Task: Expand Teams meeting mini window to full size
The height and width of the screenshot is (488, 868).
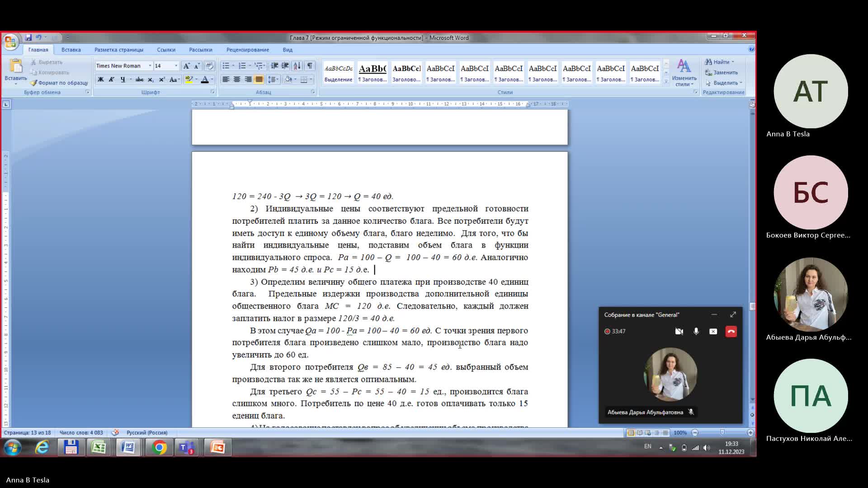Action: coord(733,315)
